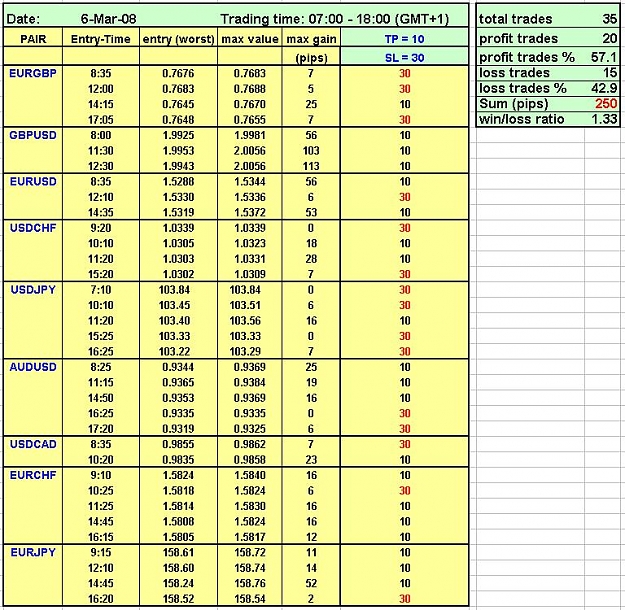Select EURJPY max value 158.54
Image resolution: width=625 pixels, height=610 pixels.
pos(250,599)
